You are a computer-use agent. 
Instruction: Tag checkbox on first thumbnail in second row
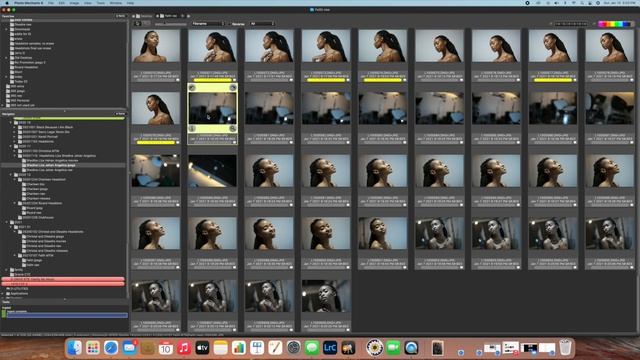coord(178,143)
